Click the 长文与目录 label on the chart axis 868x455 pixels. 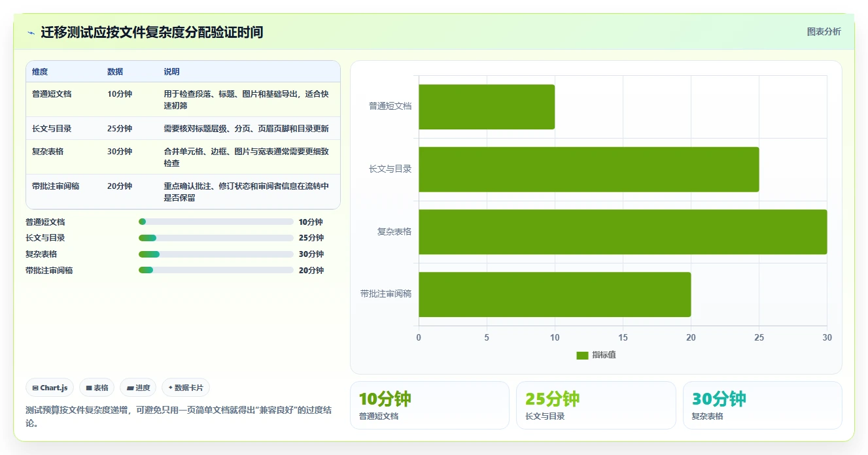(x=390, y=169)
